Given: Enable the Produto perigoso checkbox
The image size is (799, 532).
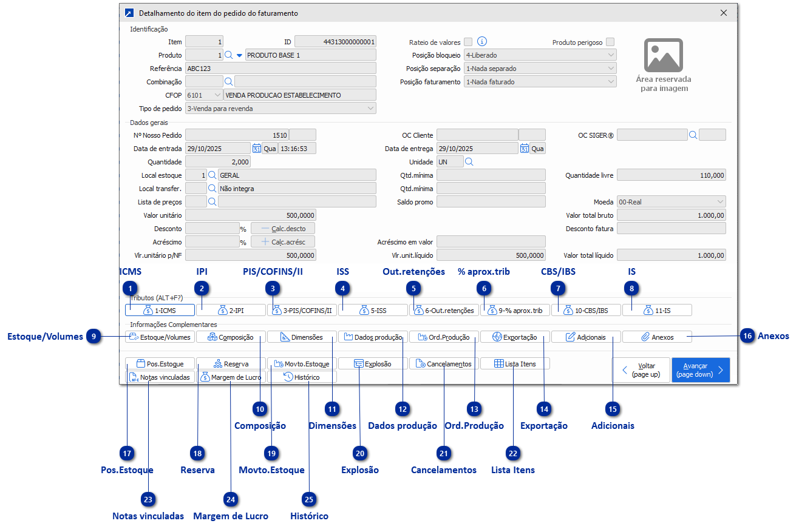Looking at the screenshot, I should tap(610, 42).
